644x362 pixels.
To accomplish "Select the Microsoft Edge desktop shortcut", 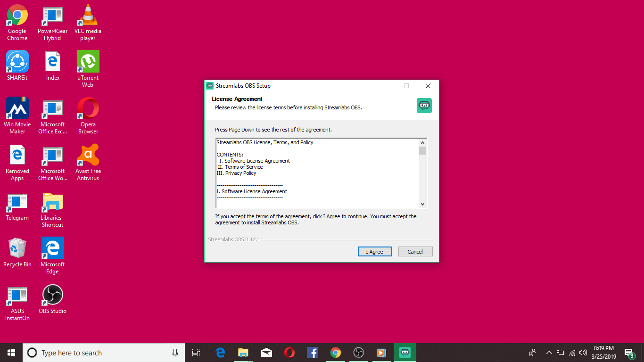I will click(52, 256).
